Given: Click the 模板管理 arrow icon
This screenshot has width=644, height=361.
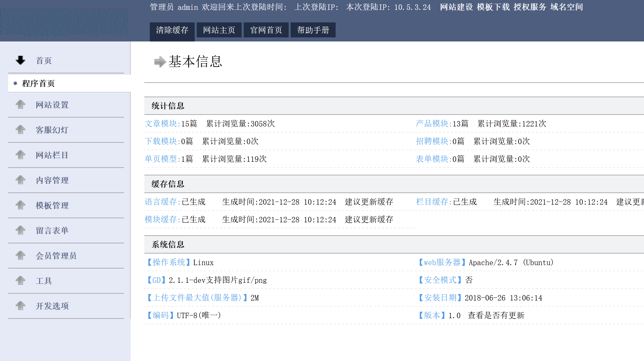Looking at the screenshot, I should click(20, 205).
